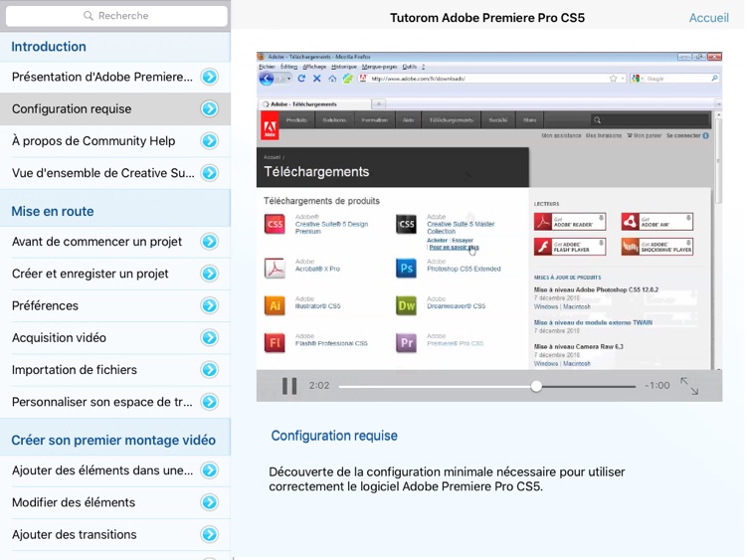Tap arrow icon for Importation de fichiers
The image size is (746, 560).
point(209,370)
